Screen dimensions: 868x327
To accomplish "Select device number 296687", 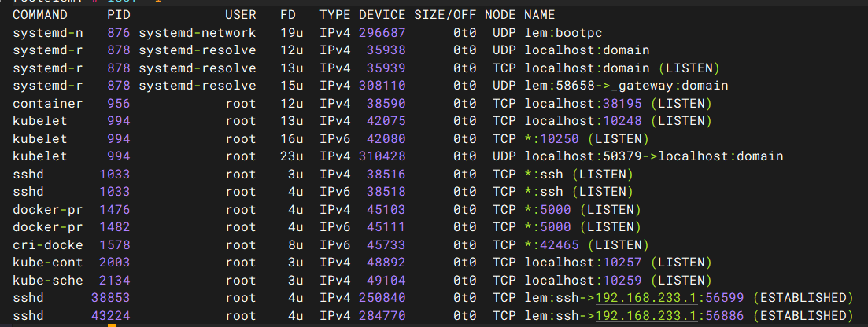I will (x=382, y=33).
